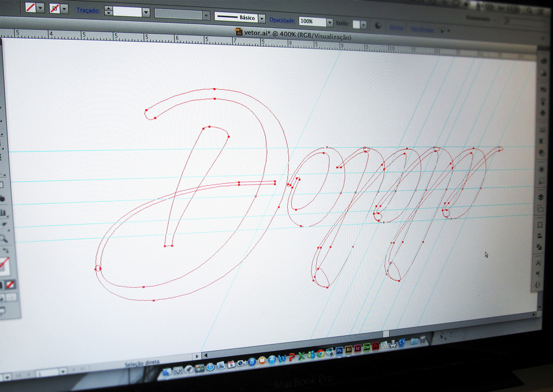
Task: Click the stroke weight stepper arrows
Action: coord(109,11)
